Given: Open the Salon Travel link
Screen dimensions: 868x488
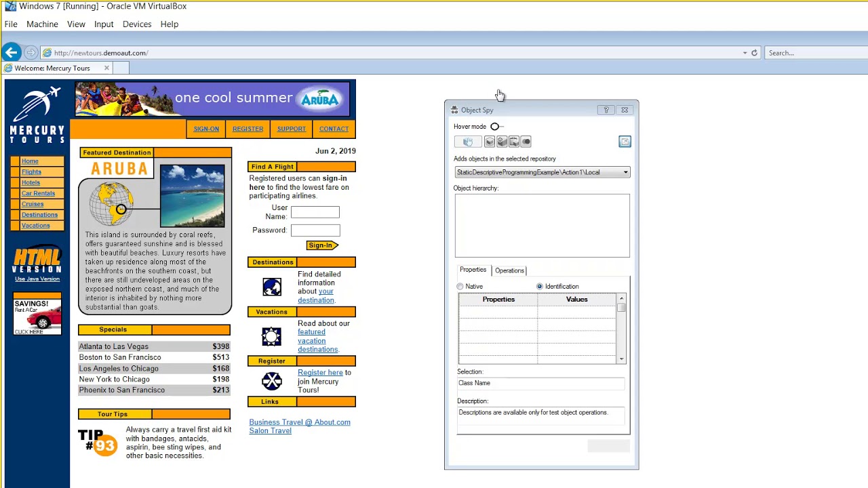Looking at the screenshot, I should click(x=270, y=431).
